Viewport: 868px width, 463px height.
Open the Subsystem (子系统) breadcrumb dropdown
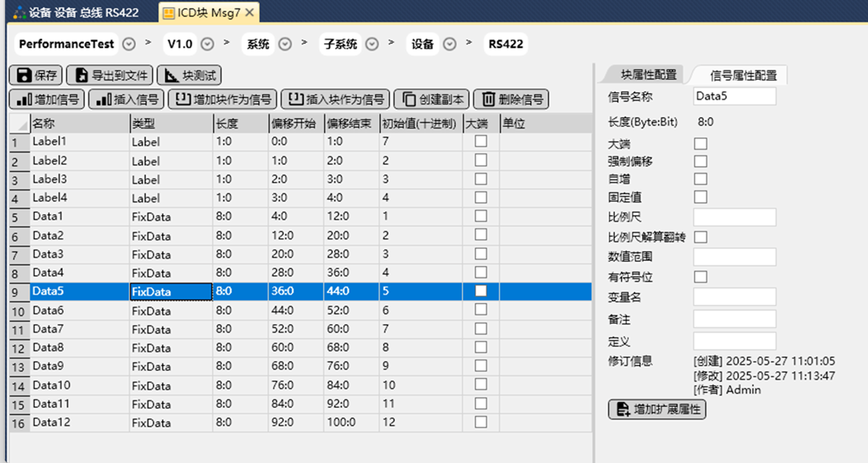pos(372,44)
